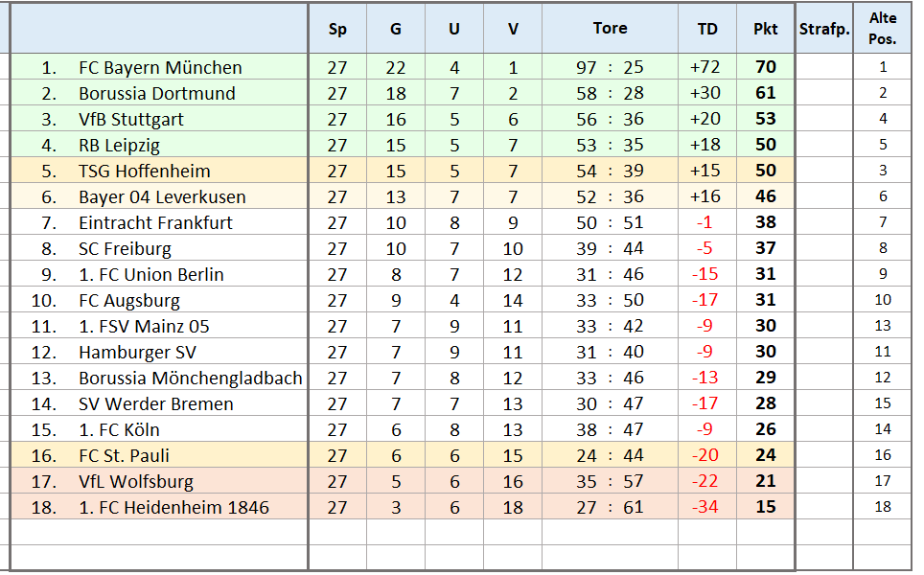Click the +72 goal difference cell
The width and height of the screenshot is (924, 575).
[705, 67]
